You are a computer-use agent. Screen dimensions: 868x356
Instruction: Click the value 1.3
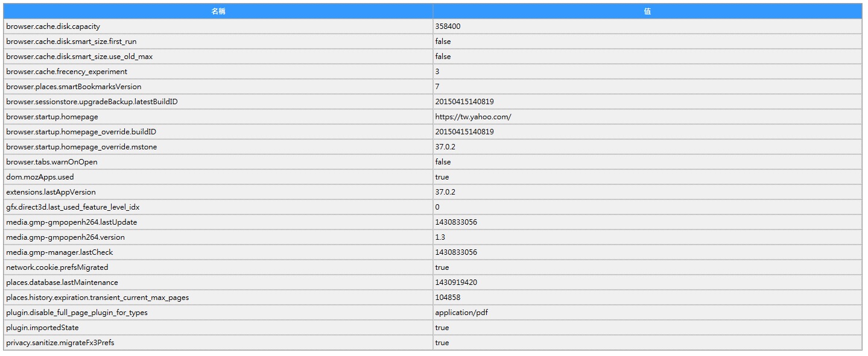tap(440, 237)
